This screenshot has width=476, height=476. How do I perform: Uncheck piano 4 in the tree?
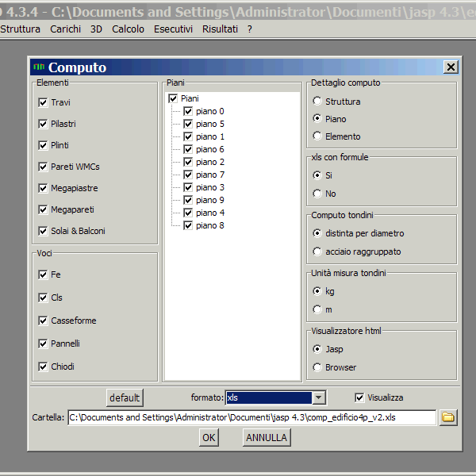[188, 213]
